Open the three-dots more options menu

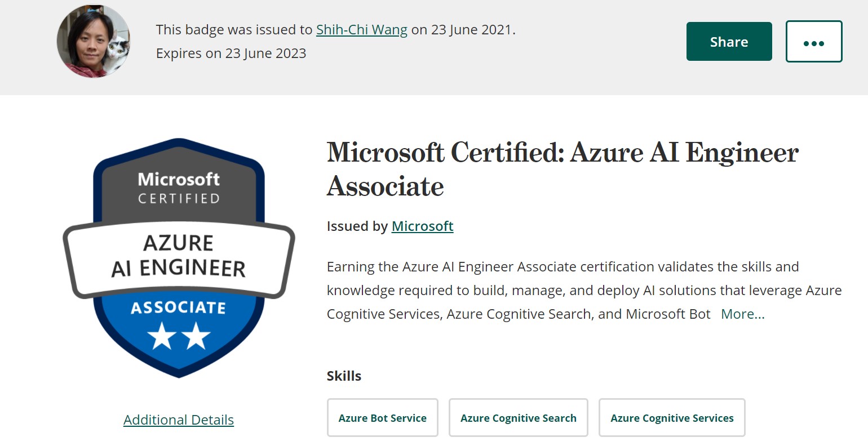(x=814, y=42)
